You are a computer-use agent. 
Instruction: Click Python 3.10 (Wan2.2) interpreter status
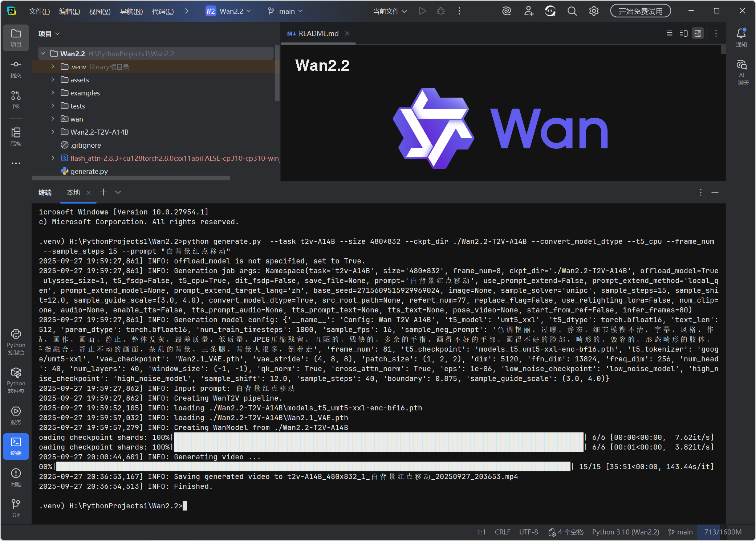pyautogui.click(x=625, y=532)
